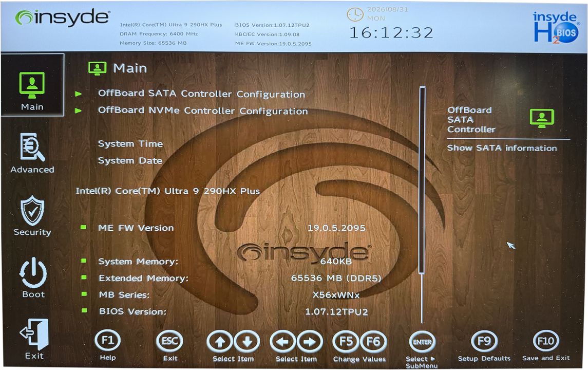
Task: Click the MON weekday in header
Action: point(376,18)
